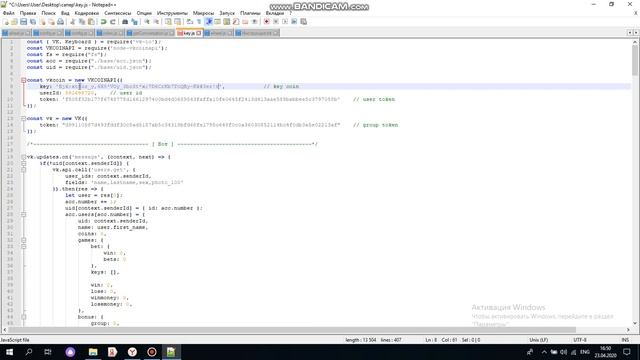The image size is (640, 360).
Task: Click the Run Macro Multiple Times icon
Action: (x=294, y=22)
